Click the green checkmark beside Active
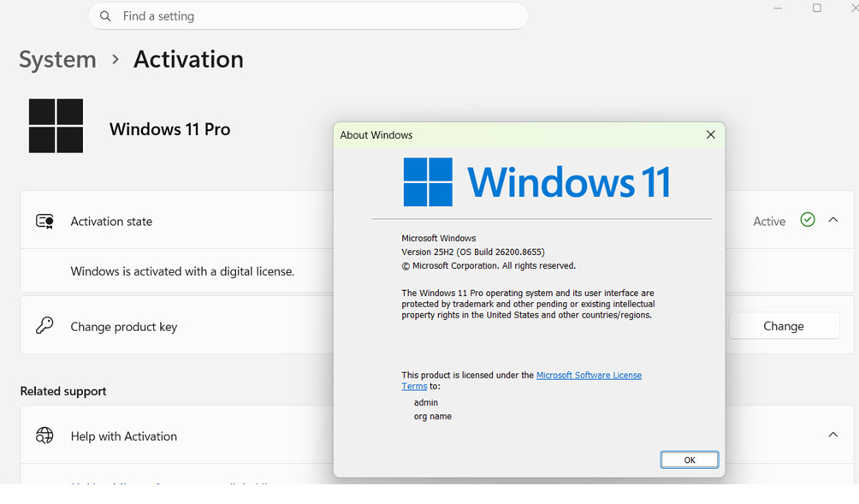This screenshot has width=859, height=504. tap(808, 220)
